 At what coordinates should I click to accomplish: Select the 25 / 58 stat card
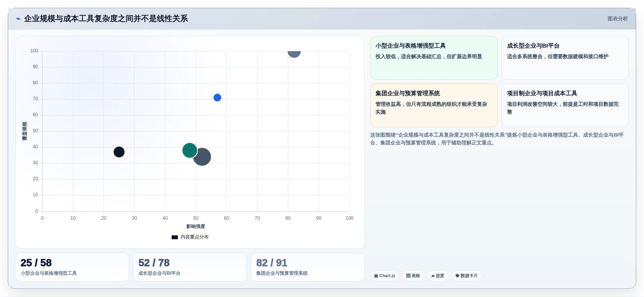pos(72,267)
